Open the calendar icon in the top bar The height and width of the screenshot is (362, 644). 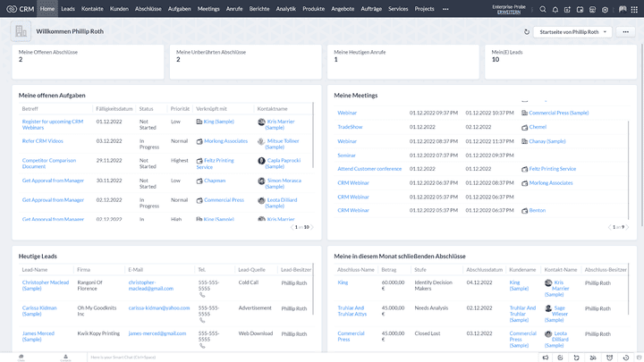pyautogui.click(x=580, y=9)
